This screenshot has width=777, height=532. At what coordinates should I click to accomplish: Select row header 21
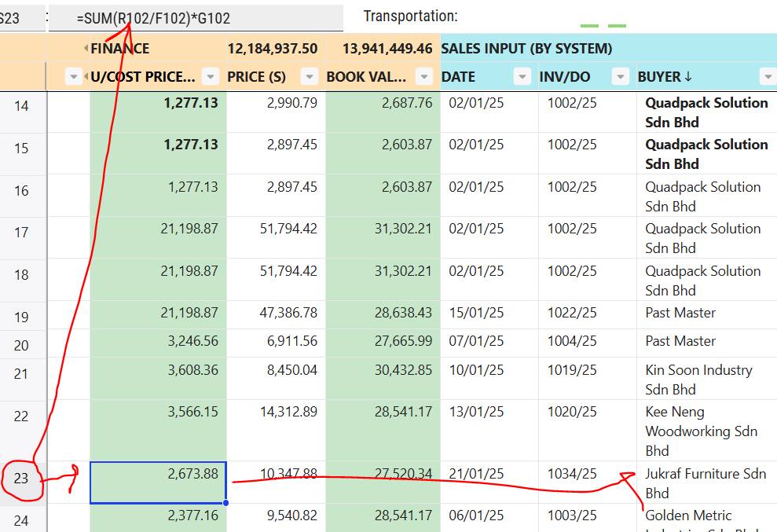21,379
